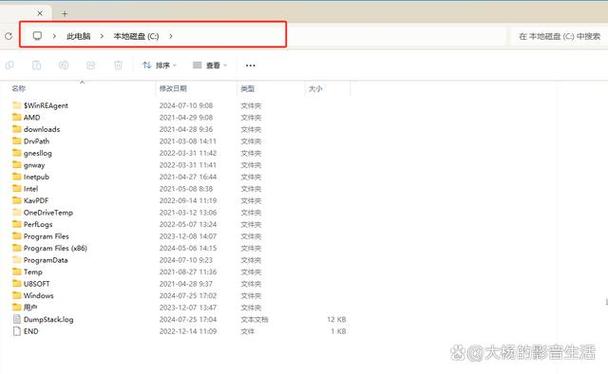This screenshot has height=374, width=608.
Task: Select the downloads folder icon
Action: (17, 129)
